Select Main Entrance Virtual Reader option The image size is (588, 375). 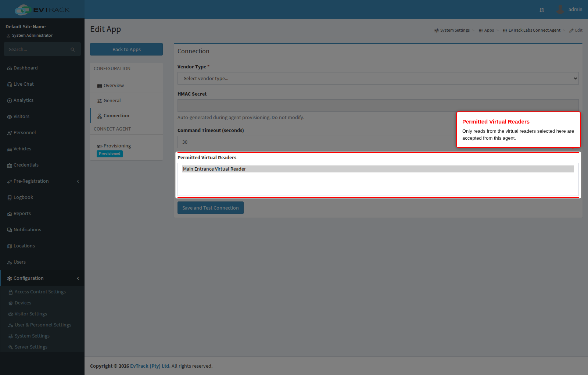[378, 169]
